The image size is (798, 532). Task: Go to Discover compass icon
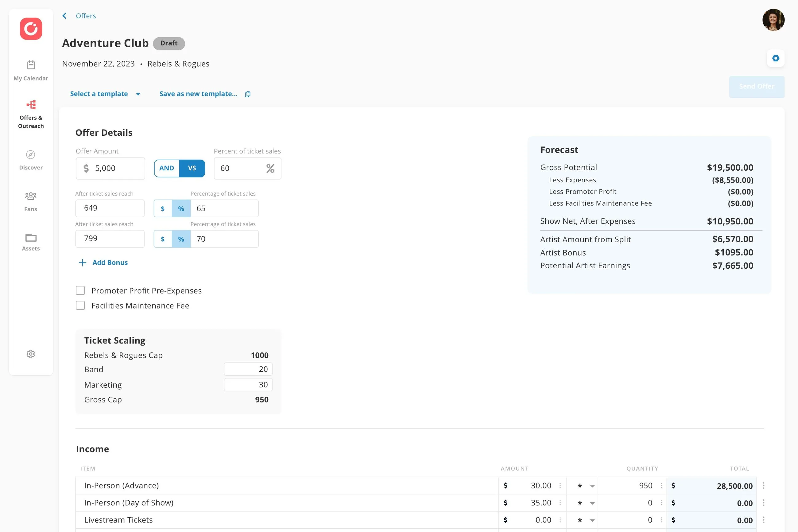pyautogui.click(x=30, y=155)
